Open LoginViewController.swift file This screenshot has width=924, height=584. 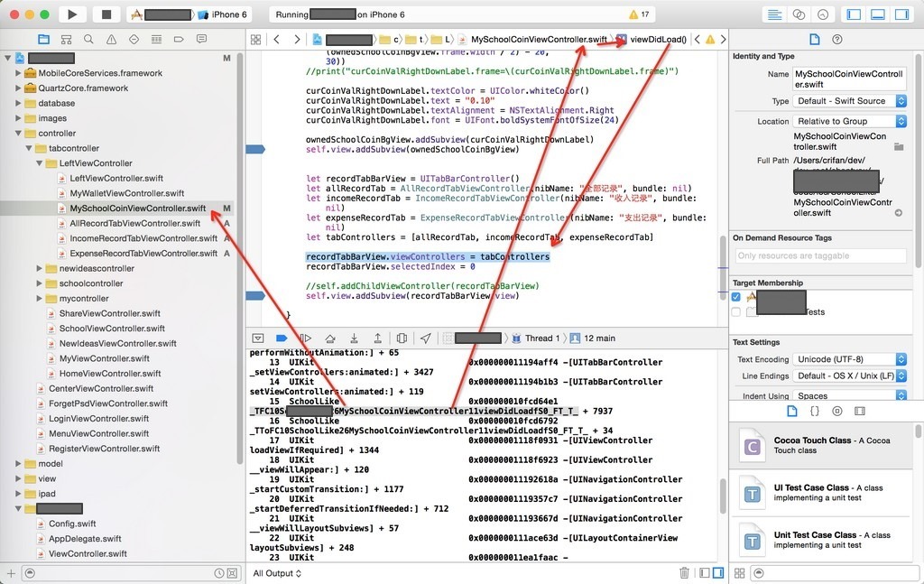coord(98,419)
